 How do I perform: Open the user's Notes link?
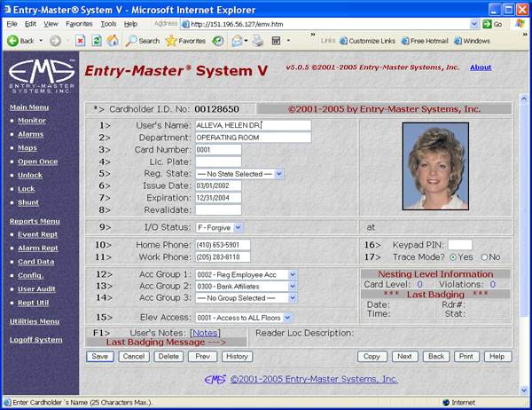[205, 333]
